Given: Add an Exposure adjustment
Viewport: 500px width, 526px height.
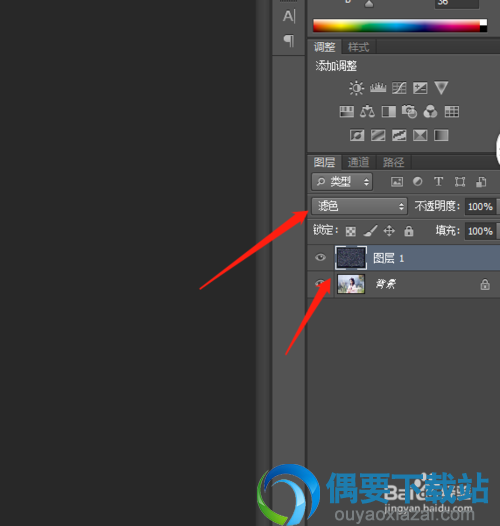Looking at the screenshot, I should pyautogui.click(x=420, y=88).
